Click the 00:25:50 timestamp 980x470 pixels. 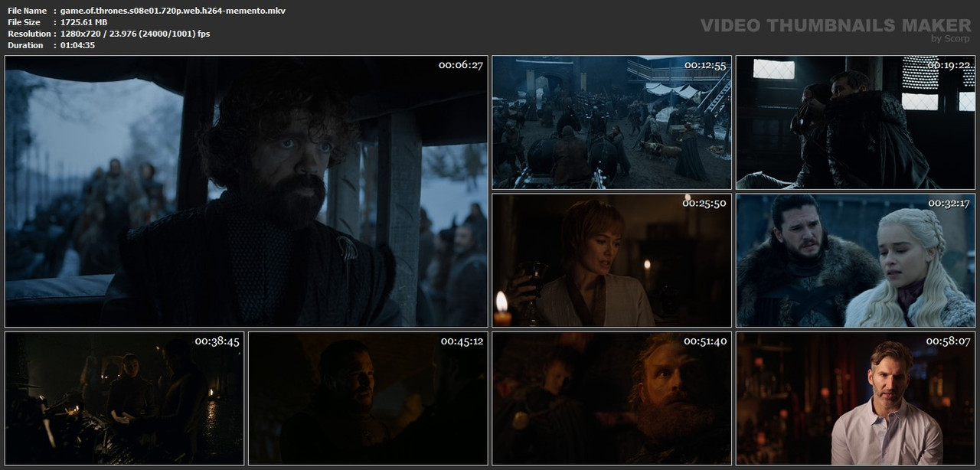pyautogui.click(x=705, y=203)
